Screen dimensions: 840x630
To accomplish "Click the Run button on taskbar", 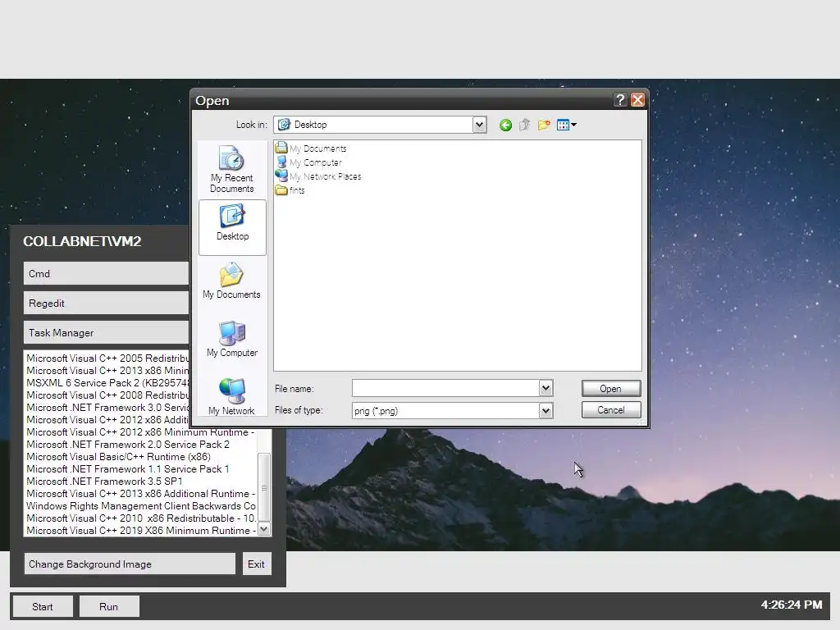I will point(109,607).
